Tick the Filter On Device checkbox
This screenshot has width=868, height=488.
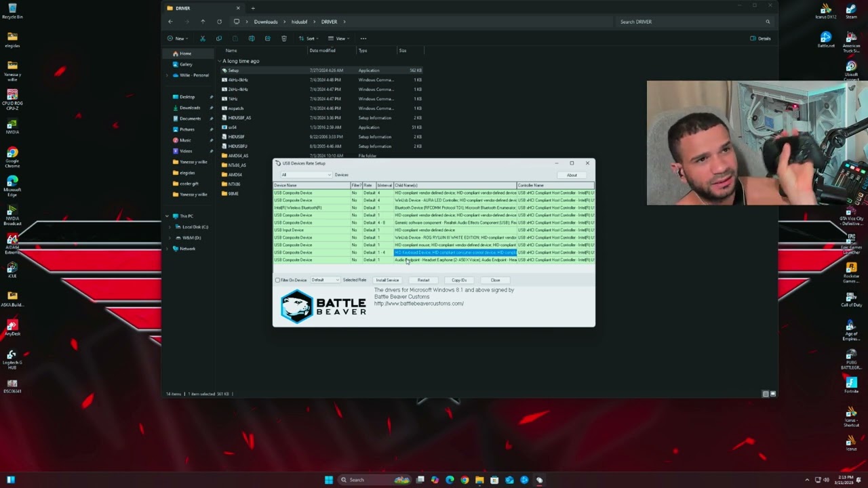click(277, 280)
